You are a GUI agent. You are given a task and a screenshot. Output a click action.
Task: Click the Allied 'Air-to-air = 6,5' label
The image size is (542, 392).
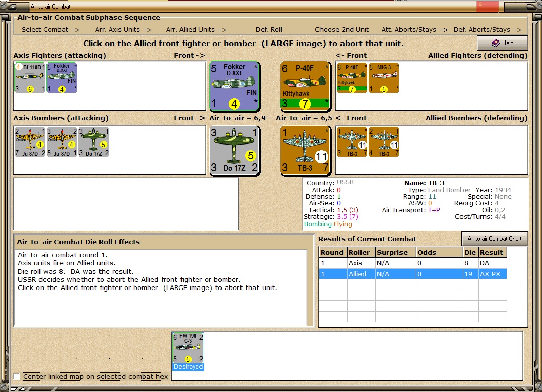click(304, 118)
